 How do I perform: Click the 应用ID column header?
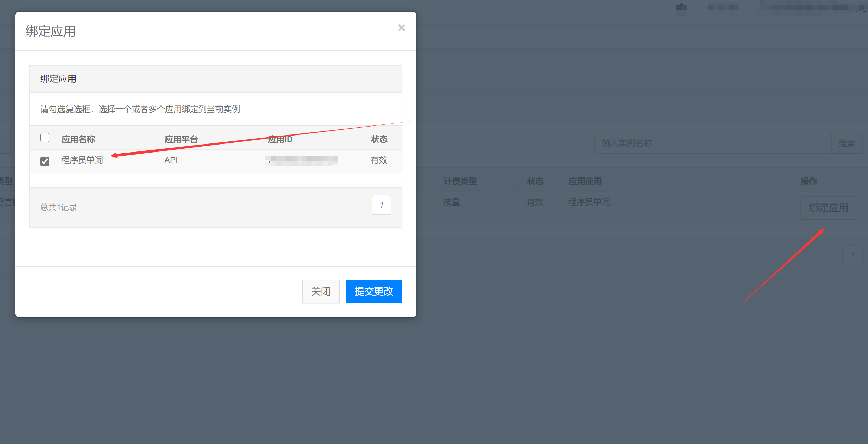click(280, 139)
